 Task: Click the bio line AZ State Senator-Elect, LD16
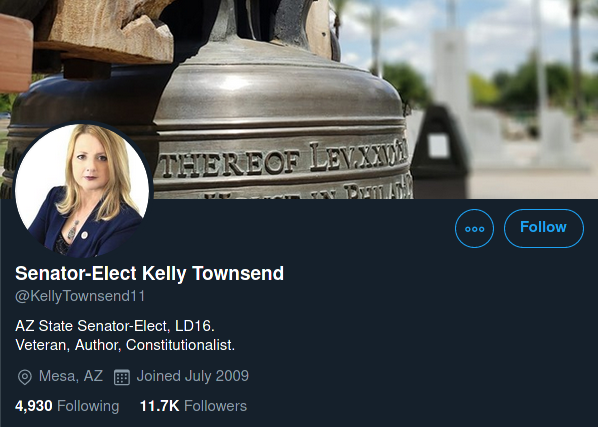point(115,326)
